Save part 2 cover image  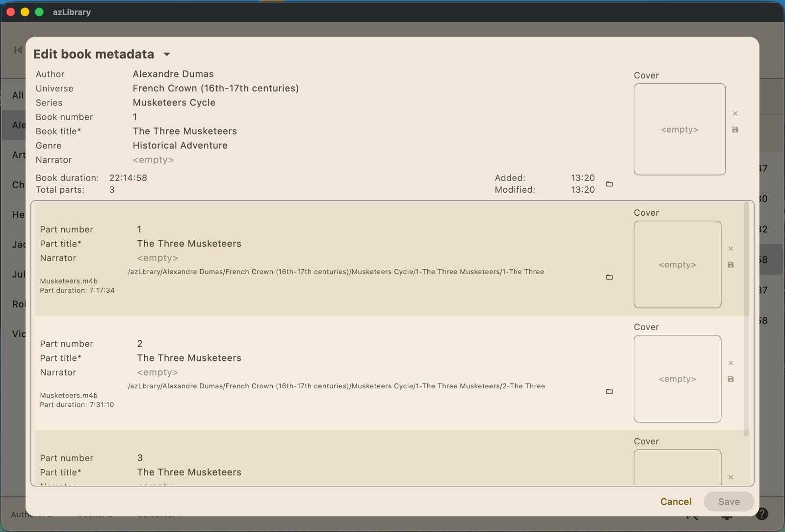(731, 379)
